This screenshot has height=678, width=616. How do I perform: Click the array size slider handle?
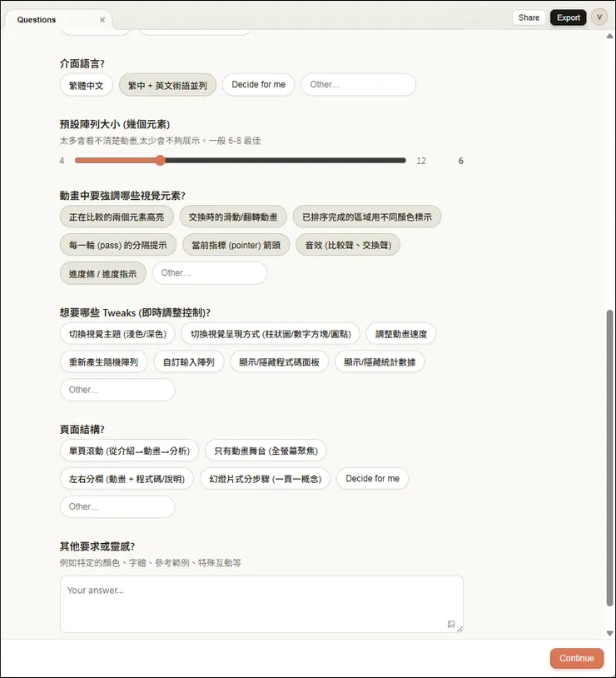160,161
